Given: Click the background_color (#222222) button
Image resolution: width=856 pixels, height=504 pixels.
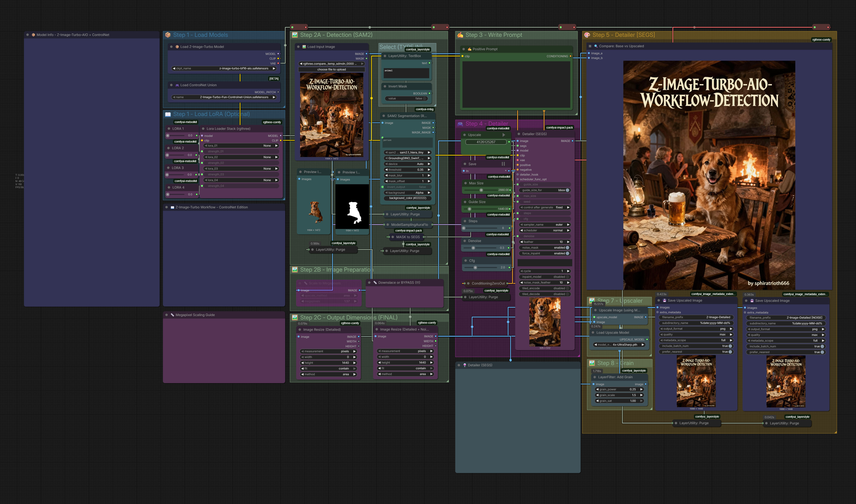Looking at the screenshot, I should point(407,198).
